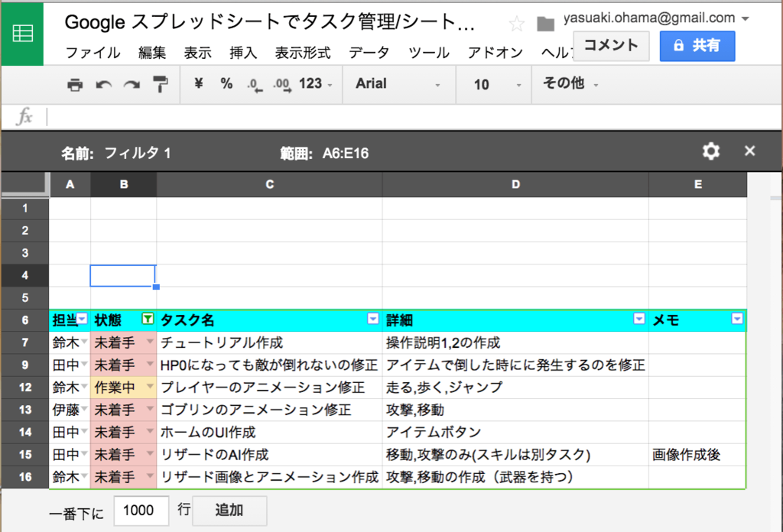Apply currency format with the ¥ icon
The width and height of the screenshot is (783, 532).
click(197, 84)
